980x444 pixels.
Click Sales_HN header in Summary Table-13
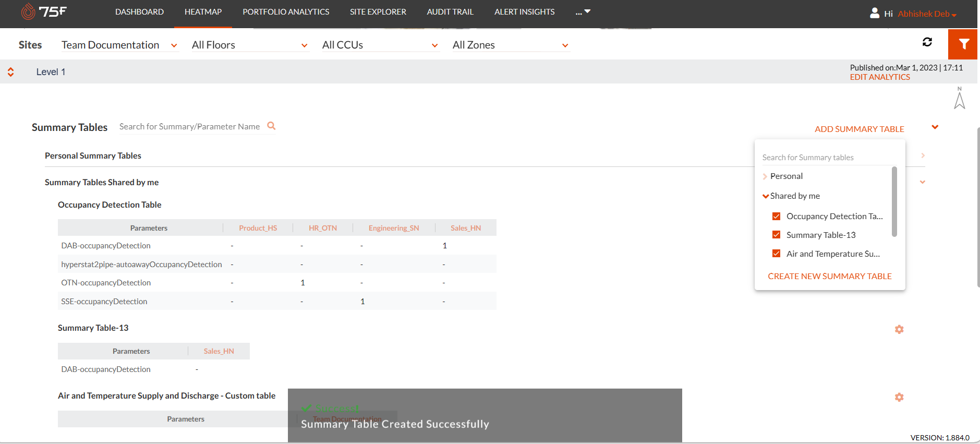tap(219, 351)
